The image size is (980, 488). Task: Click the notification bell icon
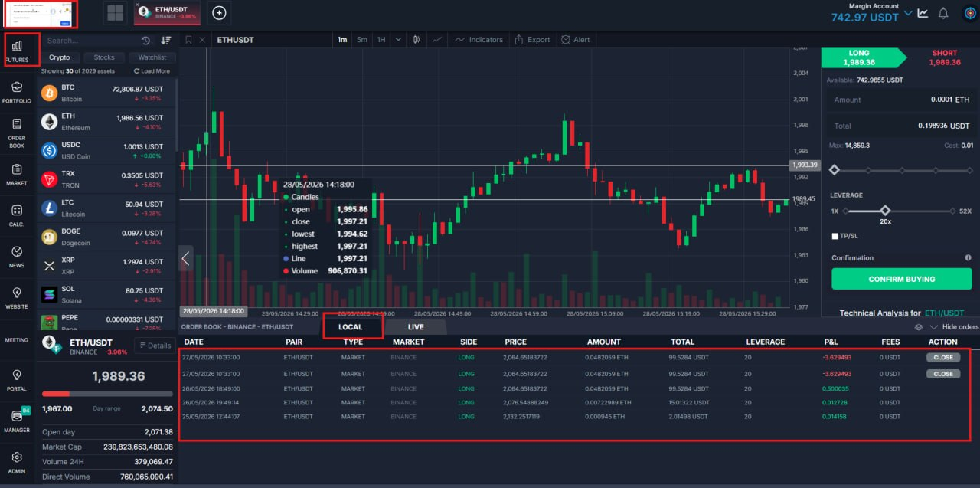(943, 13)
